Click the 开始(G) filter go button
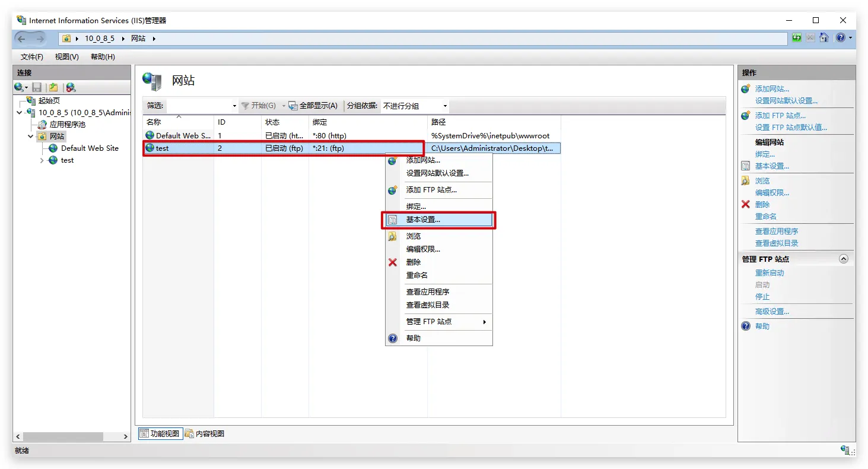Viewport: 868px width, 469px height. coord(259,106)
